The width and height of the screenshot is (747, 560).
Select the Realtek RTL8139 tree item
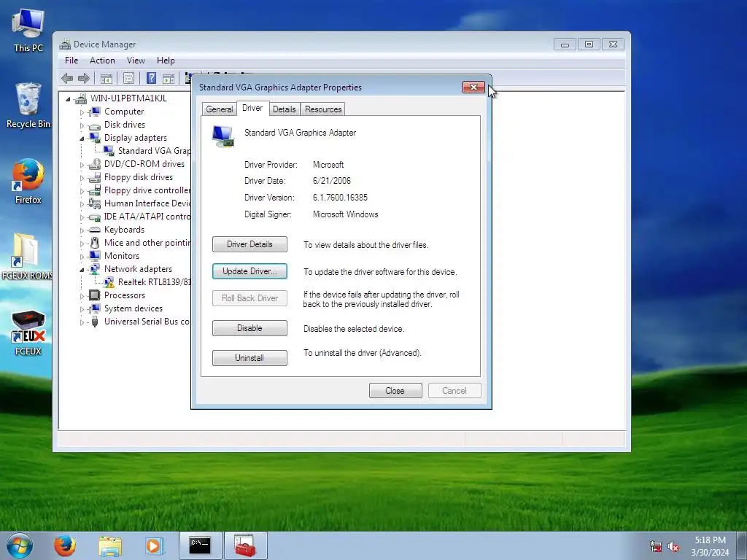pyautogui.click(x=155, y=282)
